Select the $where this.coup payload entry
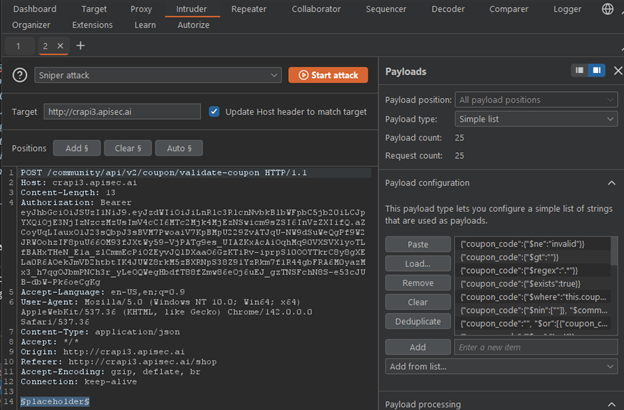This screenshot has width=624, height=410. point(532,297)
